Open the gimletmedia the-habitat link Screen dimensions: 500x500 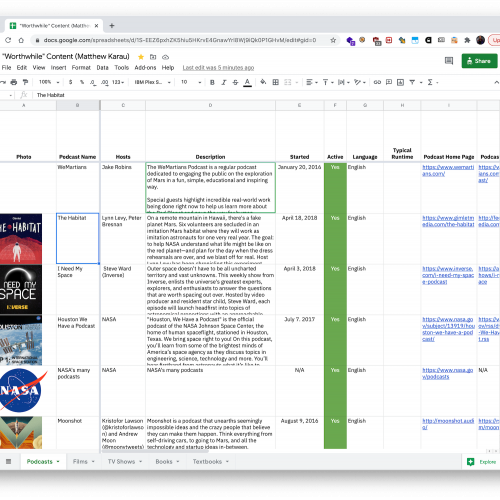click(448, 221)
